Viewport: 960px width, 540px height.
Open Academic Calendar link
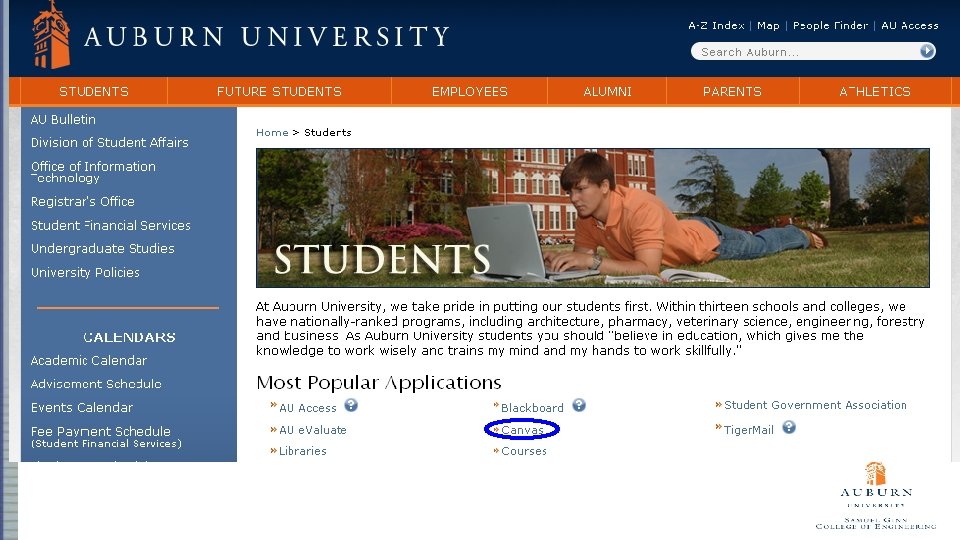89,361
